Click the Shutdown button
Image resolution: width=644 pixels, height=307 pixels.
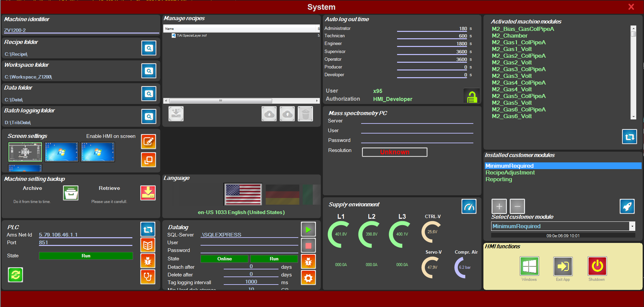click(x=597, y=266)
